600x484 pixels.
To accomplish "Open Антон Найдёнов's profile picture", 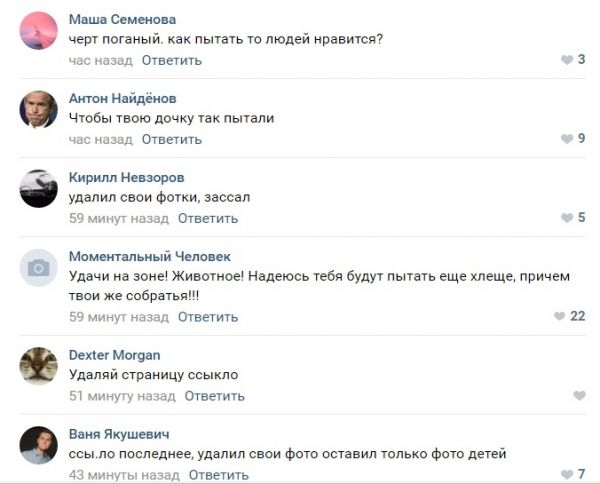I will pyautogui.click(x=39, y=109).
